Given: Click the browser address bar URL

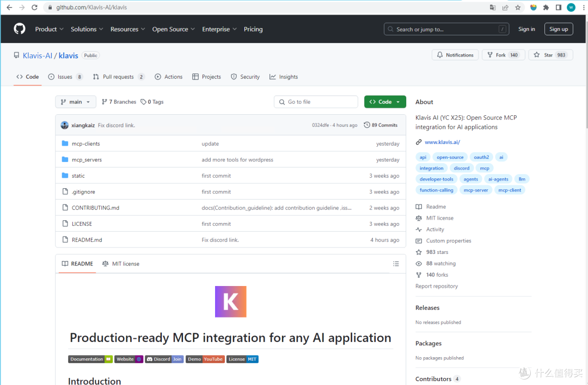Looking at the screenshot, I should [x=91, y=8].
